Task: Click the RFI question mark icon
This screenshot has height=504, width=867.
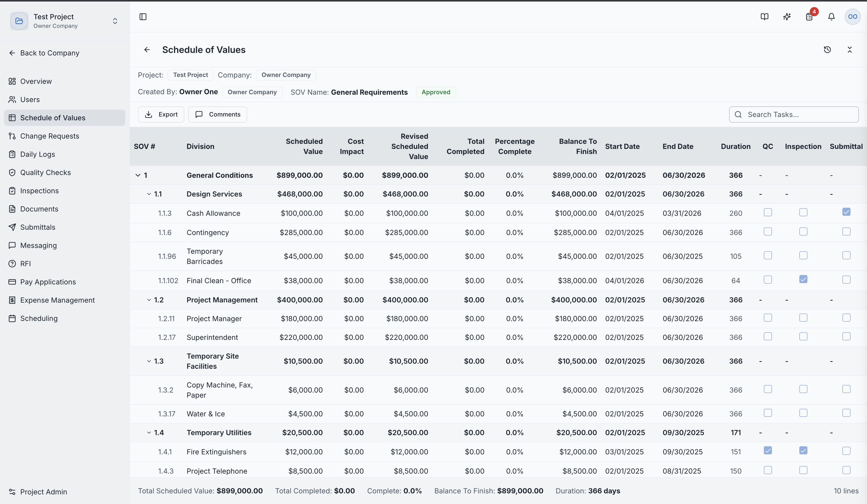Action: (12, 264)
